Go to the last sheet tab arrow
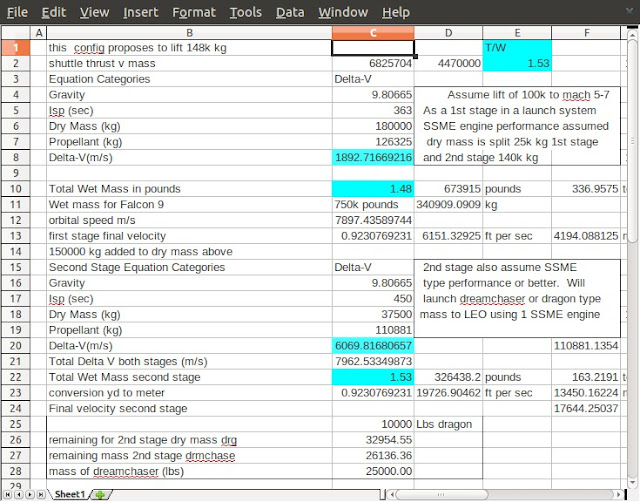This screenshot has height=502, width=640. click(41, 495)
